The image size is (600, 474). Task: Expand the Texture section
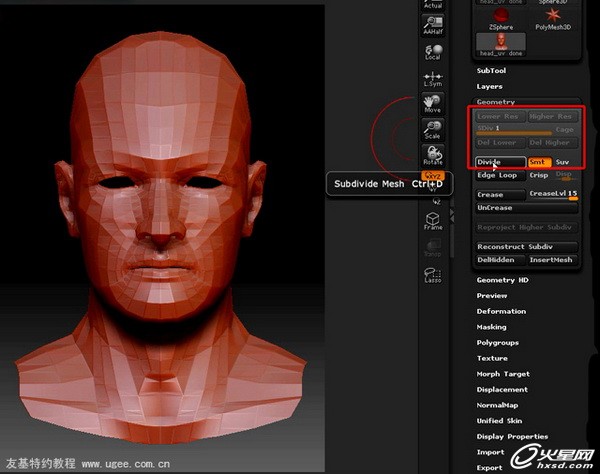click(x=492, y=358)
